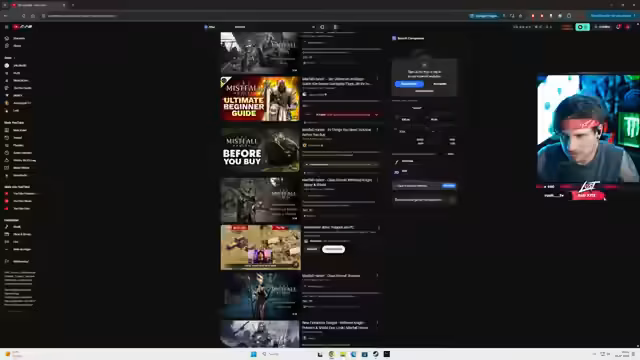Open the Ultimate Beginner Guide video thumbnail
The width and height of the screenshot is (640, 360).
[260, 98]
